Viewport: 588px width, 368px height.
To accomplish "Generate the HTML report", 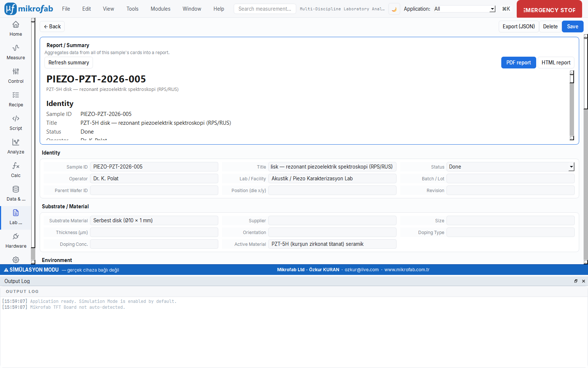I will coord(556,63).
